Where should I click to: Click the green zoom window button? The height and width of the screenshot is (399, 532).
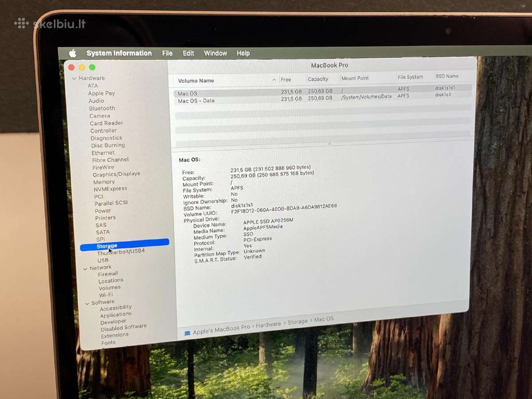[x=92, y=67]
